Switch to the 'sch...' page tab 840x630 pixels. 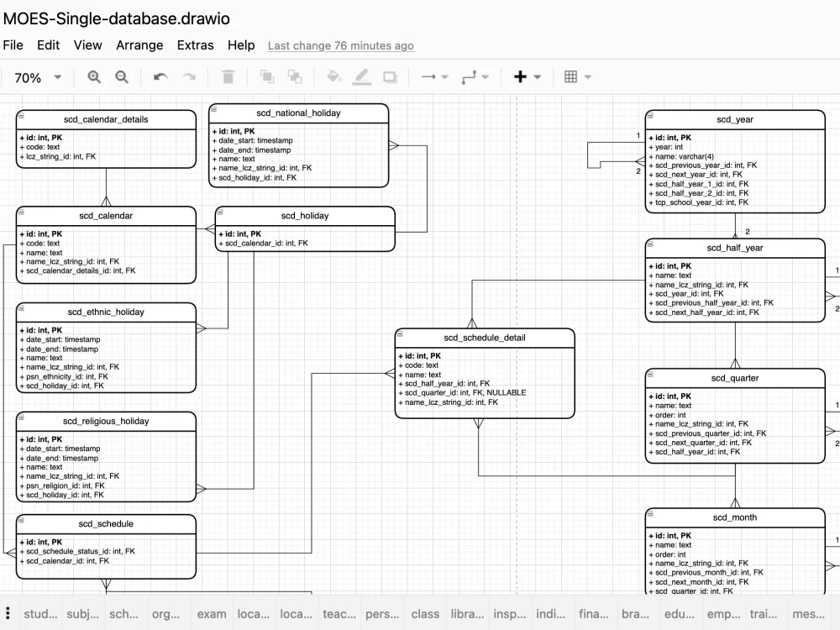coord(123,614)
